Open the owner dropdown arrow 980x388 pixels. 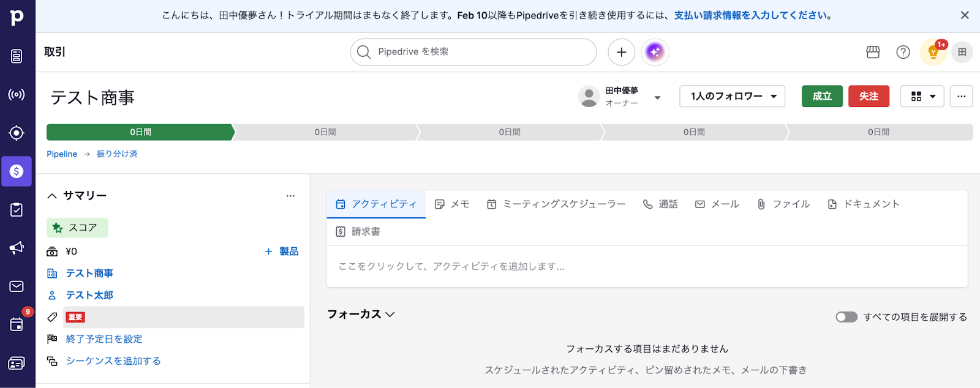click(x=657, y=97)
